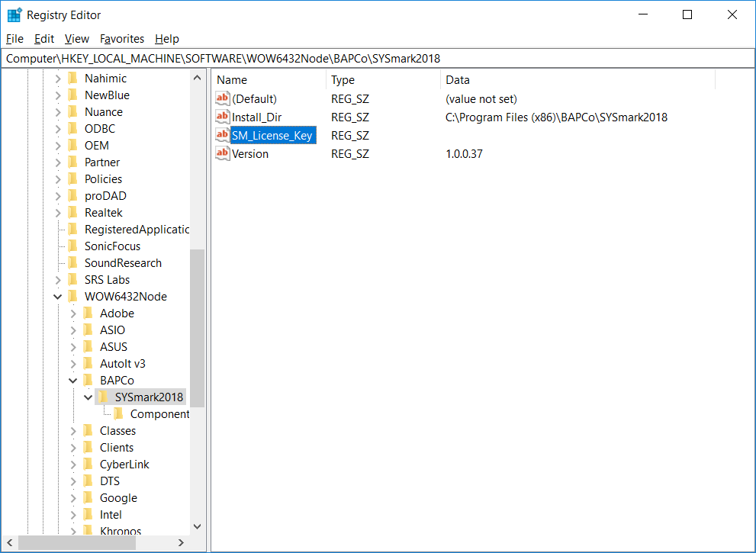The width and height of the screenshot is (756, 553).
Task: Click the BAPCo folder icon
Action: tap(88, 381)
